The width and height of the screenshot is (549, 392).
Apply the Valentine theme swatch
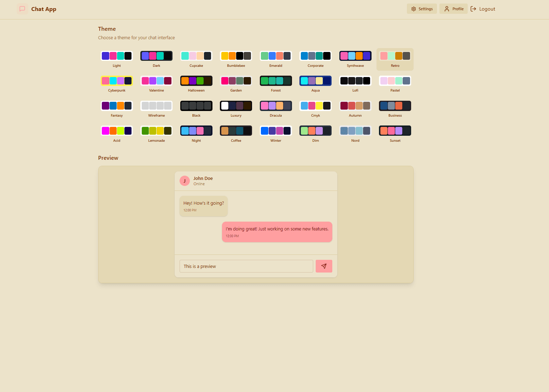tap(156, 84)
